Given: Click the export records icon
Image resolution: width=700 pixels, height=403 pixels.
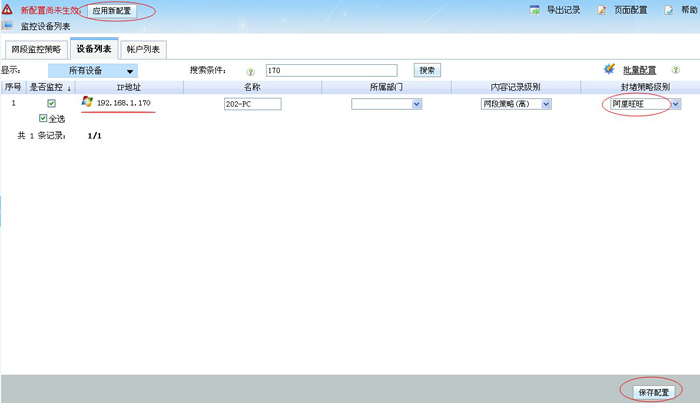Looking at the screenshot, I should coord(535,10).
